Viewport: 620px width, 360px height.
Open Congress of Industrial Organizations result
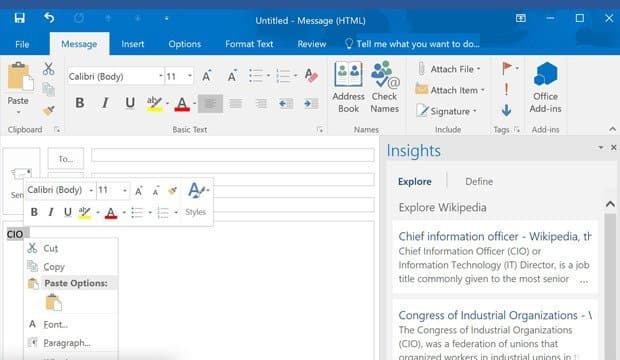495,315
